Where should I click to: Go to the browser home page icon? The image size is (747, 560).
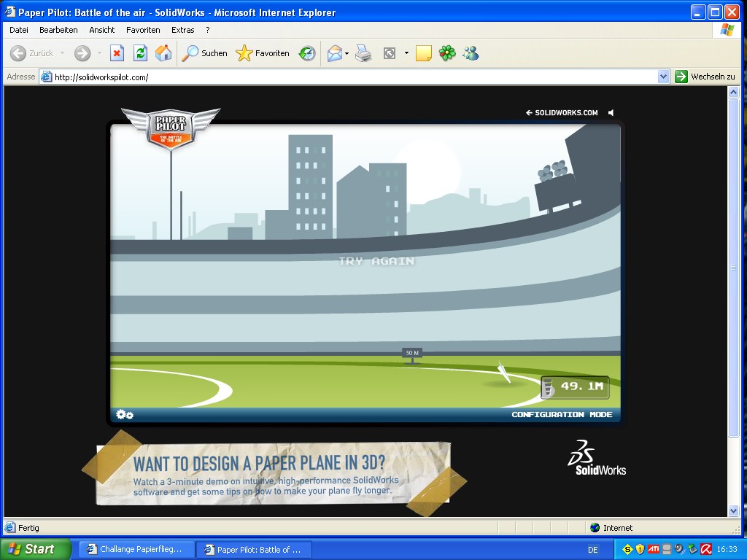pos(163,53)
